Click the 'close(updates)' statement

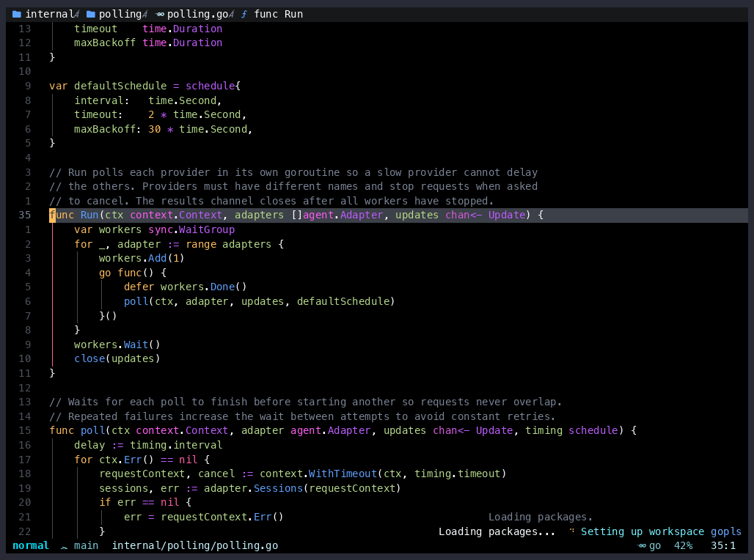tap(117, 359)
